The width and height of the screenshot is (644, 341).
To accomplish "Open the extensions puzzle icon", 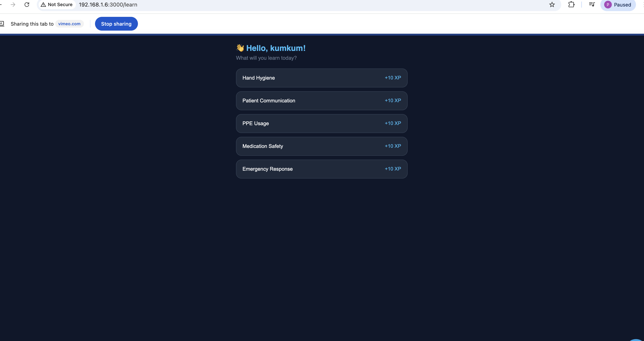I will pyautogui.click(x=571, y=4).
